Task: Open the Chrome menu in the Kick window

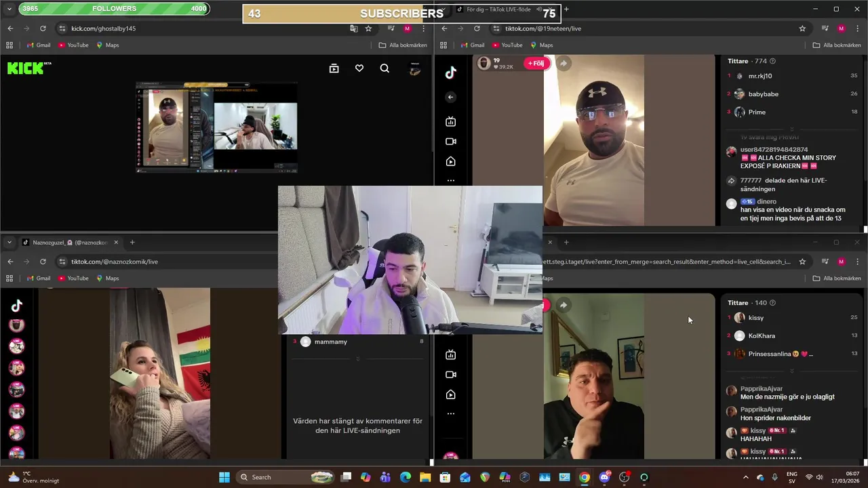Action: click(x=424, y=28)
